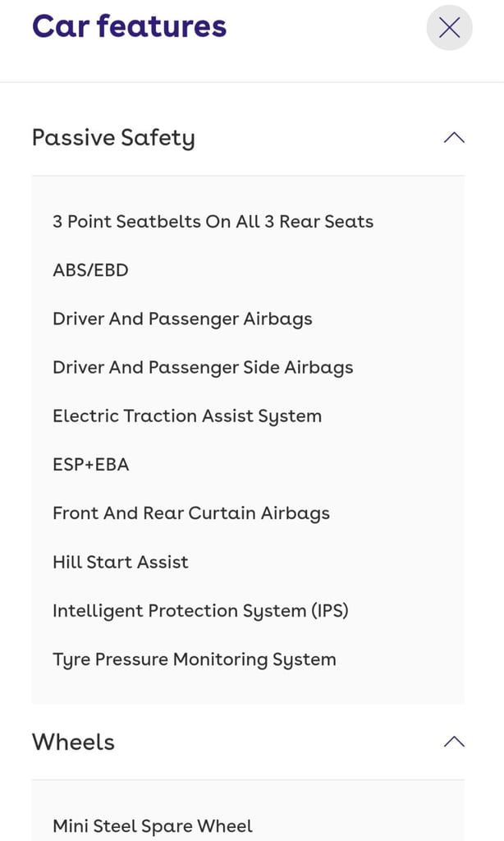
Task: Click the word Seatbelts in first feature
Action: (x=159, y=222)
